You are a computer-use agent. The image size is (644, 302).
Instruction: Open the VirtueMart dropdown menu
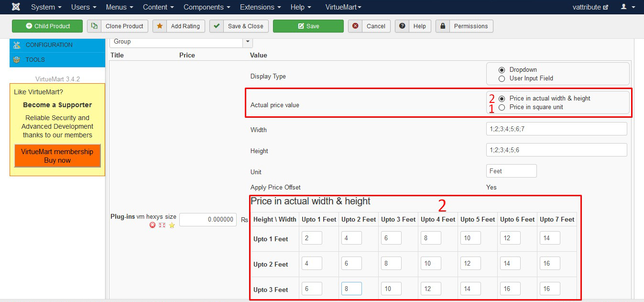(343, 7)
